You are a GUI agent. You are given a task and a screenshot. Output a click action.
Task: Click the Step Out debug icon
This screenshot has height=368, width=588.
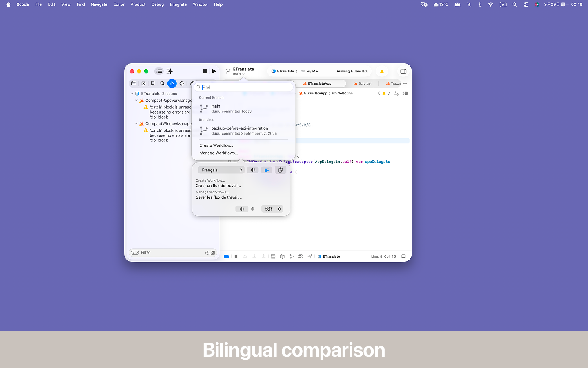coord(263,256)
